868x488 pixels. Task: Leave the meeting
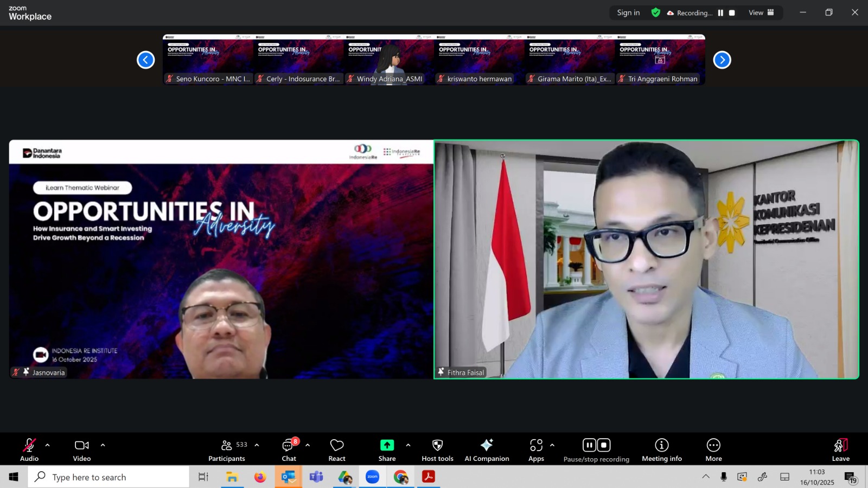tap(840, 450)
